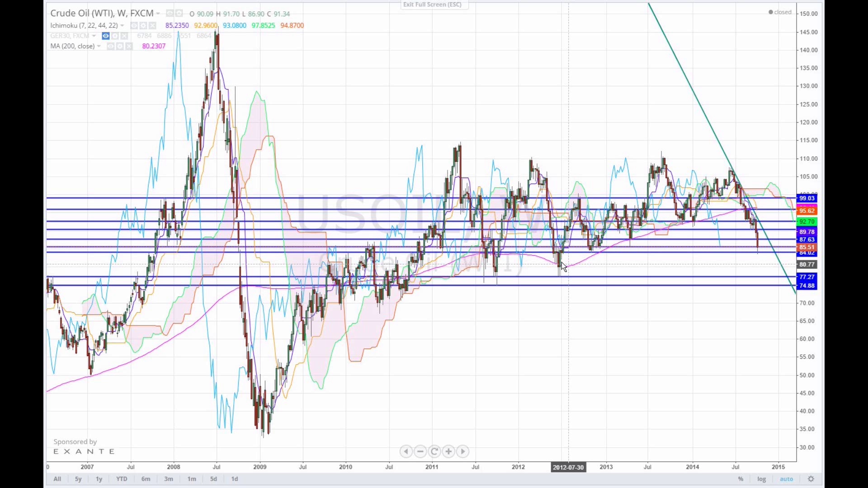Remove the Ichimoku indicator
The image size is (868, 488).
point(152,26)
